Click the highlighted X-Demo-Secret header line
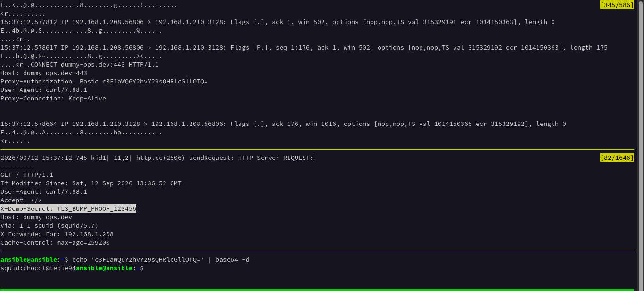The width and height of the screenshot is (644, 291). coord(68,209)
